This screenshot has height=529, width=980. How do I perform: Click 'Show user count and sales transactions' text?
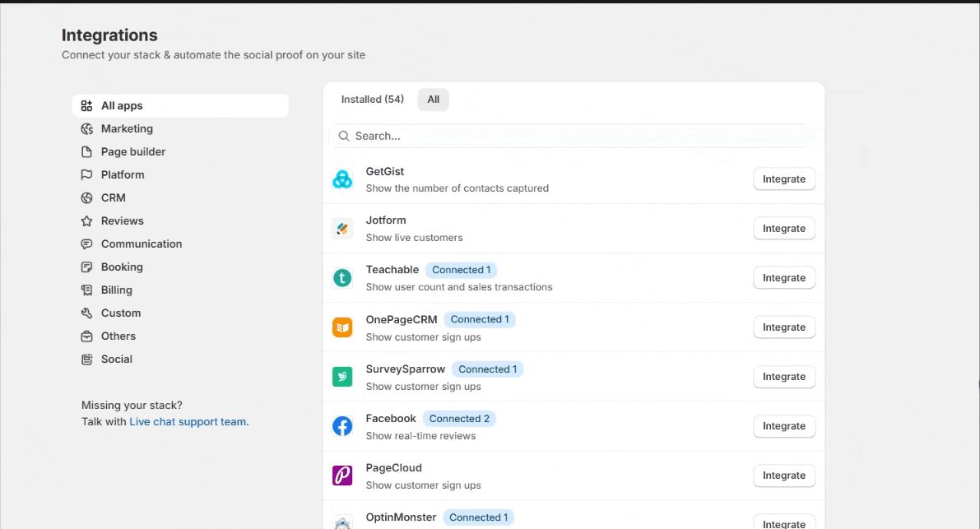459,286
